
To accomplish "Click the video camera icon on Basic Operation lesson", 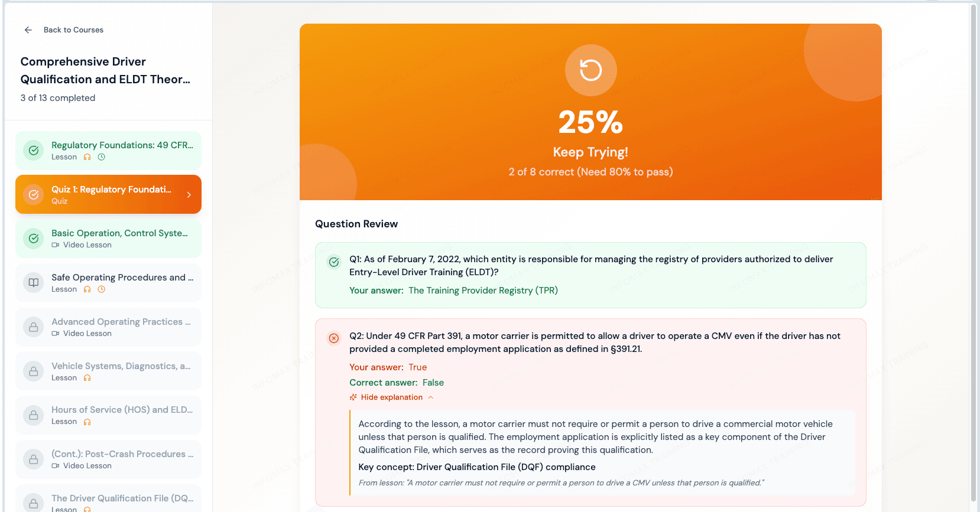I will [56, 245].
